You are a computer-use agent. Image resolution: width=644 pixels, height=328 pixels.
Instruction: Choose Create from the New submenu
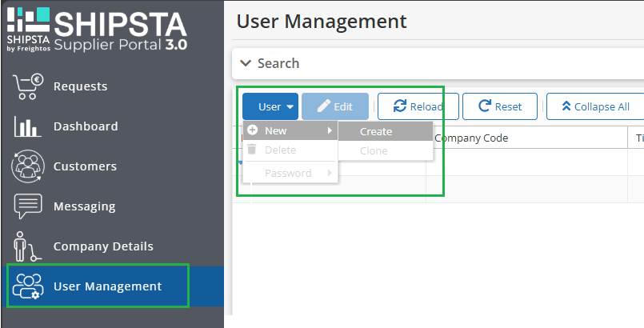pos(386,131)
